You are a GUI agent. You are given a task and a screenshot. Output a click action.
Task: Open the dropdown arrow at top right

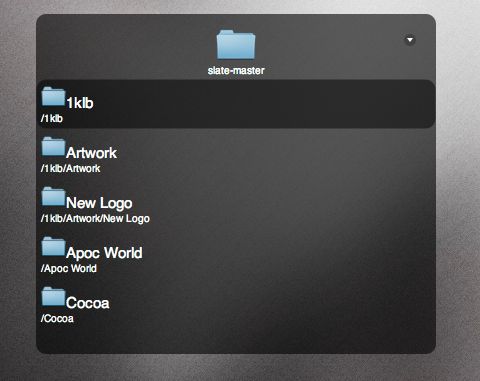tap(410, 40)
